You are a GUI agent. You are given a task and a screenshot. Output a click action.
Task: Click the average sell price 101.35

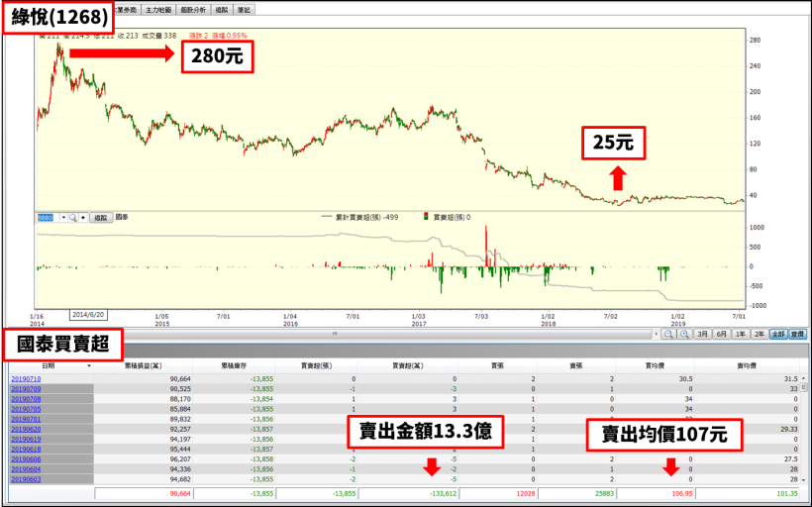click(x=748, y=493)
